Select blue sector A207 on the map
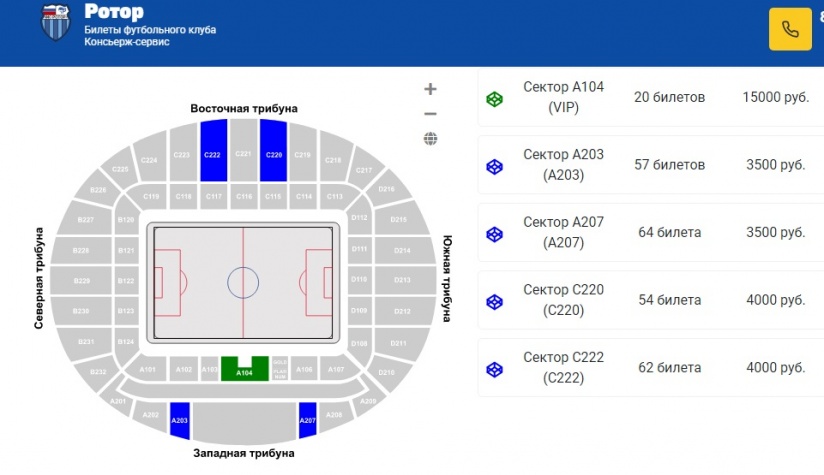824x475 pixels. 307,420
